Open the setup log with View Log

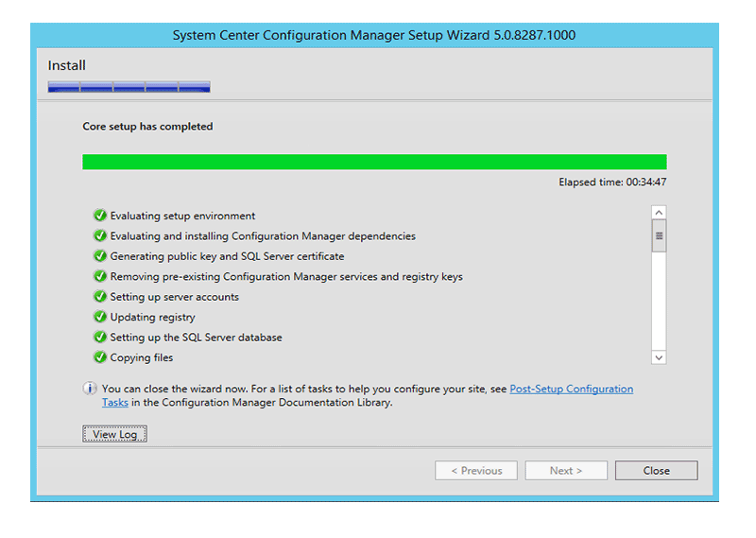point(114,434)
